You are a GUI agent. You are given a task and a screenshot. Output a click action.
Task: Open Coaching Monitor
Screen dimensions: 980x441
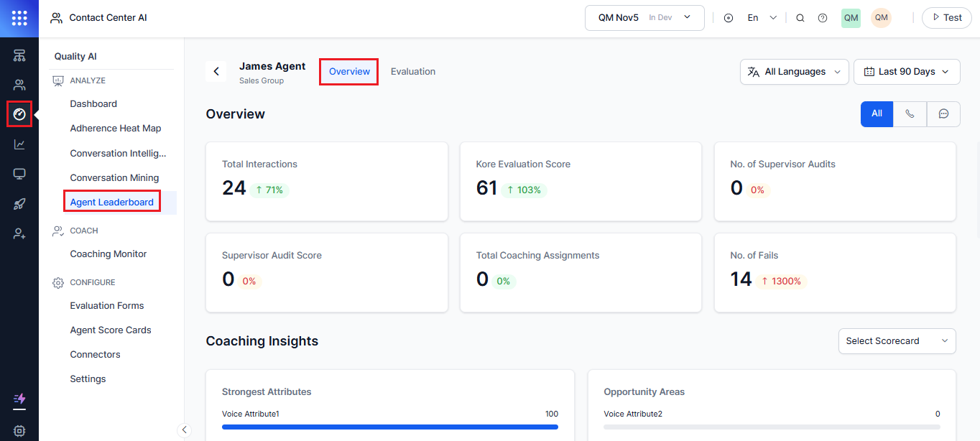pos(108,254)
